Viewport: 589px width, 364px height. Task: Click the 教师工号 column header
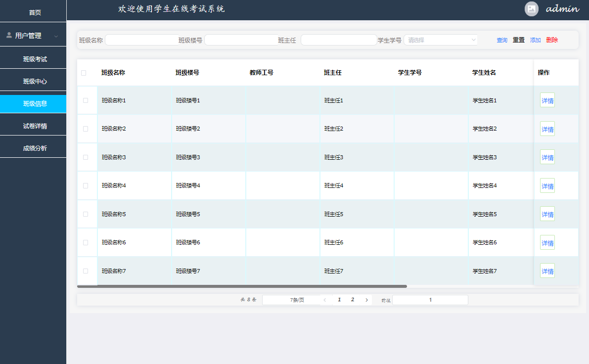click(262, 73)
